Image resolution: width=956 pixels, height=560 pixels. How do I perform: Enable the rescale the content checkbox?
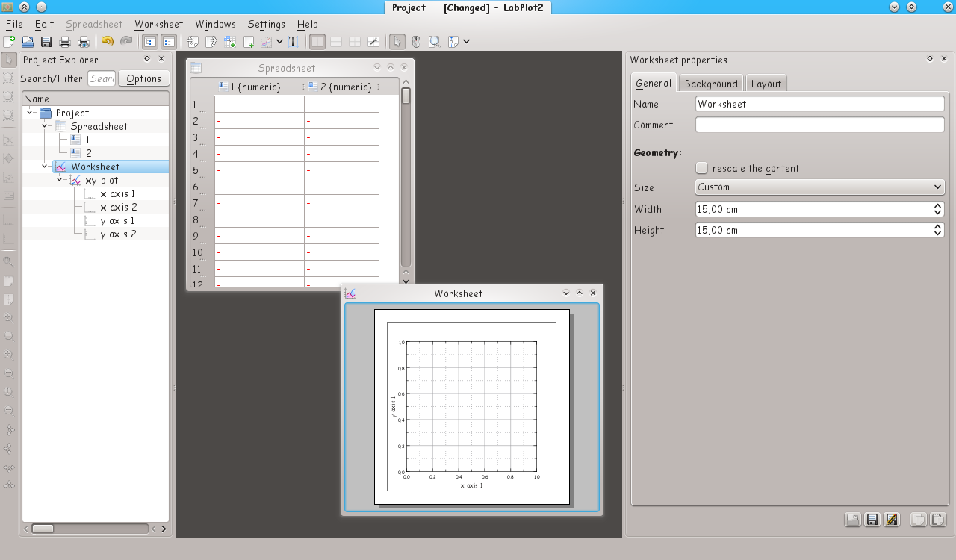click(x=701, y=168)
